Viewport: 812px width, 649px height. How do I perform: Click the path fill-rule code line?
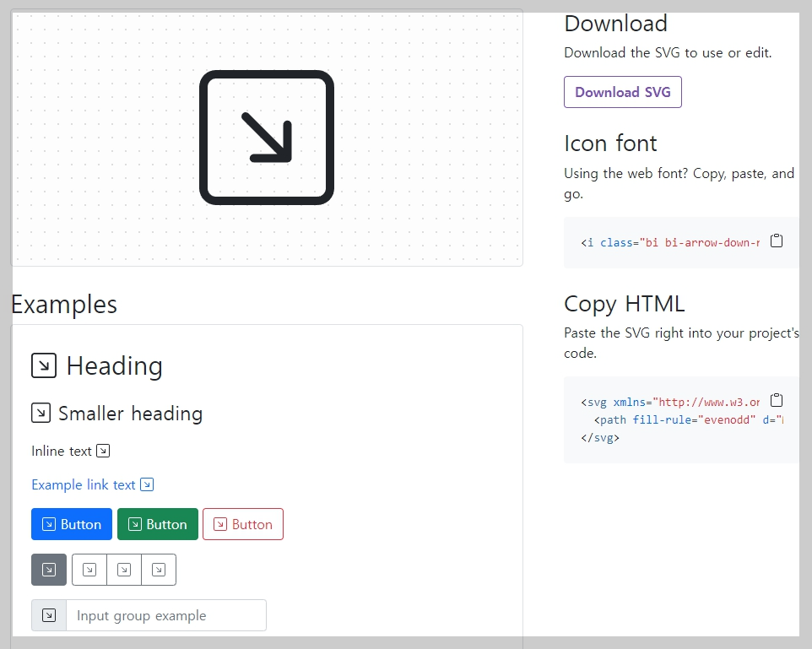(x=688, y=419)
